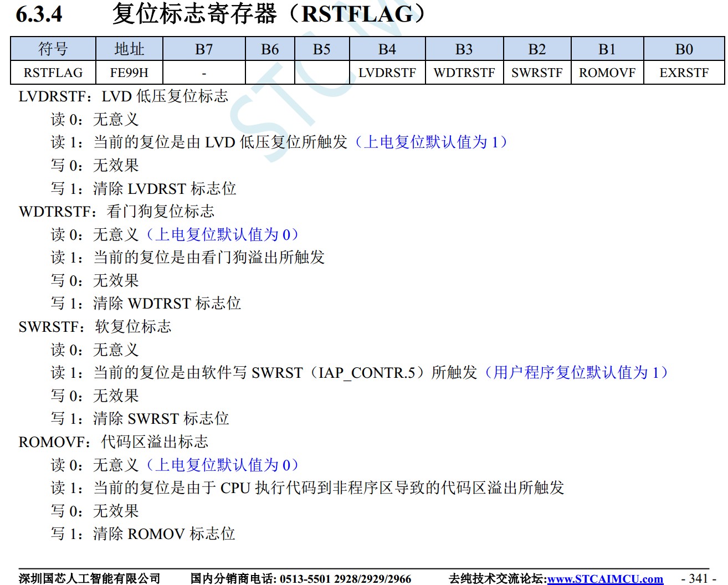Click the line mentioning CPU 执行代码到非程序区
728x585 pixels.
pos(307,488)
